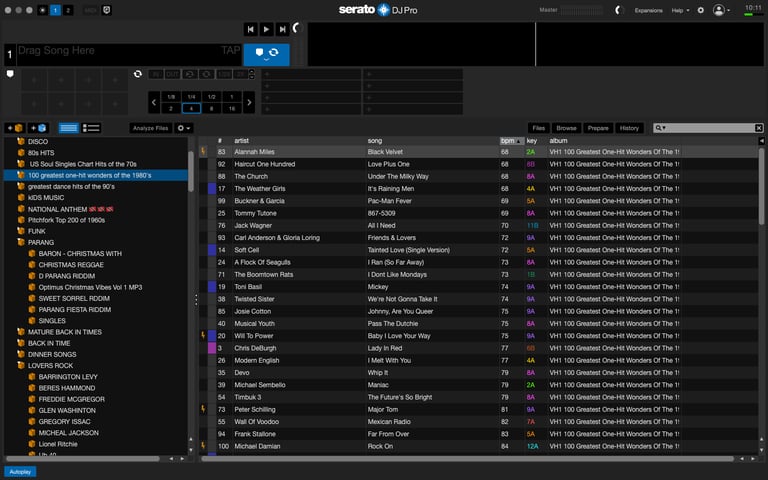Open the Expansions menu
The image size is (768, 480).
pyautogui.click(x=648, y=10)
